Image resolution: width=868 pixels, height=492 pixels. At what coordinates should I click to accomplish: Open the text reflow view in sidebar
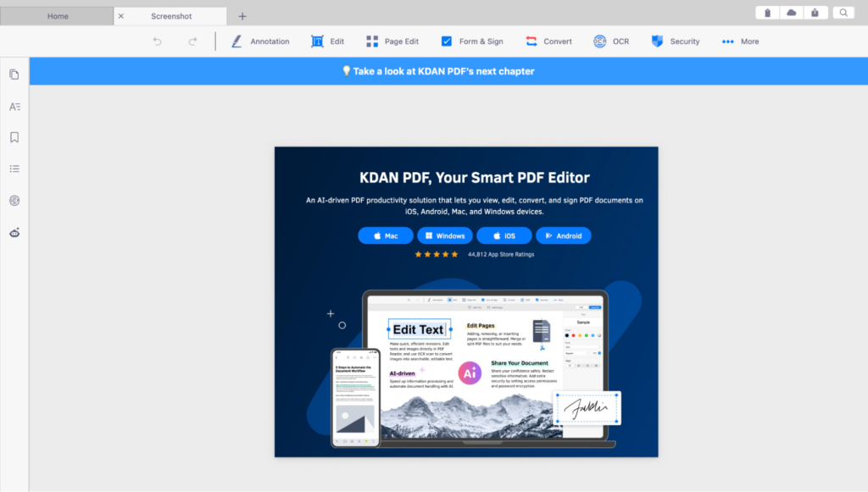[14, 107]
